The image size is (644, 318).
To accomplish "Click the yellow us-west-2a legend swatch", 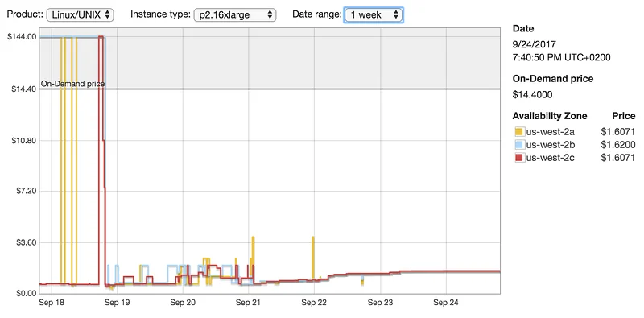I will click(519, 132).
